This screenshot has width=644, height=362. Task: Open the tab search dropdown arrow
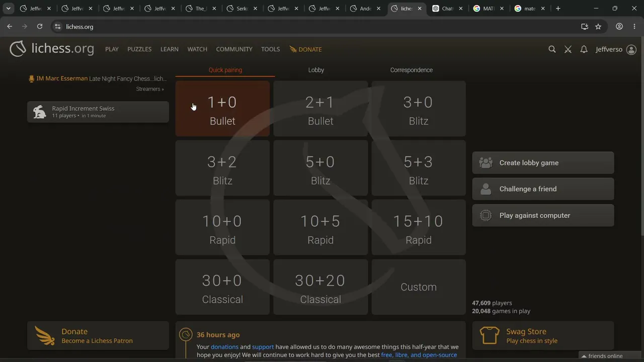point(9,9)
